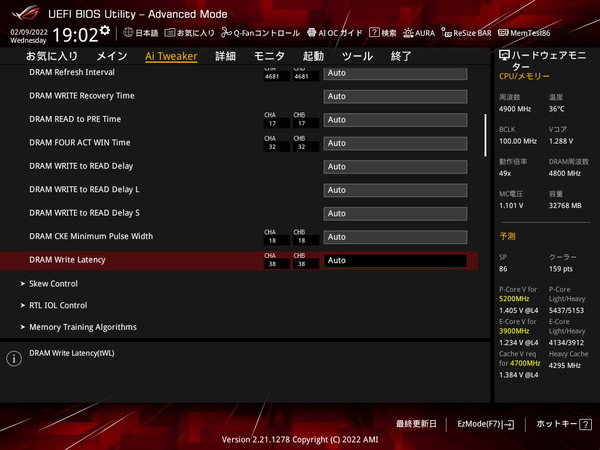Click the settings list vertical scrollbar
The width and height of the screenshot is (600, 450).
point(486,130)
